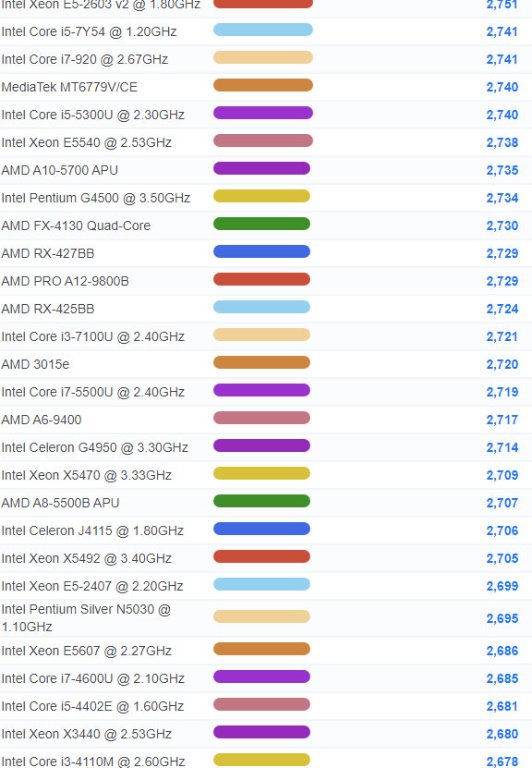Open the Intel Core i7-920 @ 2.67GHz entry
This screenshot has height=768, width=532.
click(x=85, y=59)
